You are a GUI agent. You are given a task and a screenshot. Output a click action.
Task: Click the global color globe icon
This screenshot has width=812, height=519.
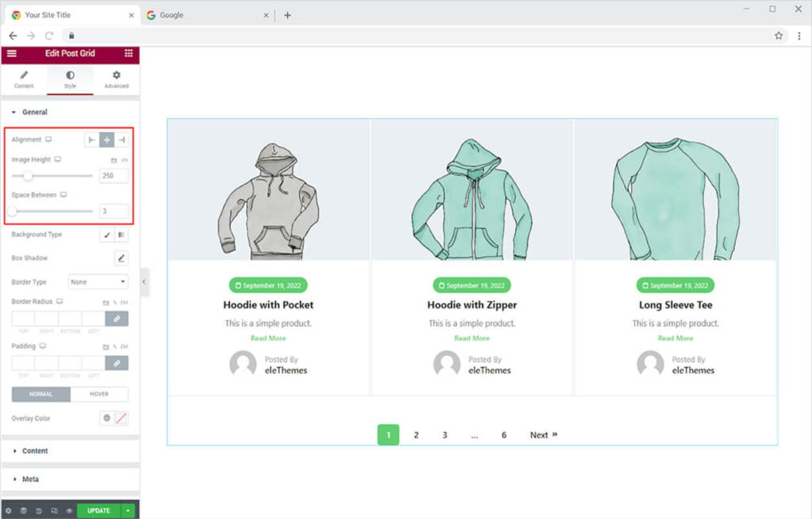tap(107, 418)
